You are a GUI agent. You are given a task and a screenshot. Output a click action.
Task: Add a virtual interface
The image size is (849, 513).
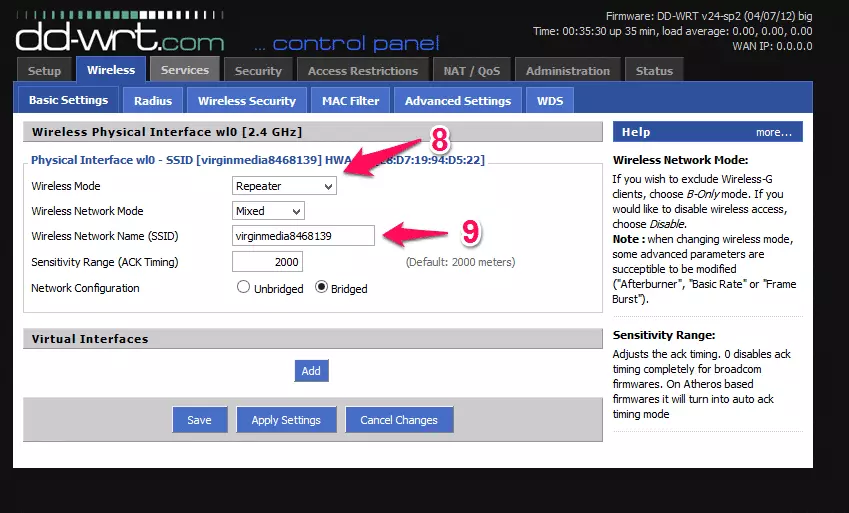click(311, 371)
